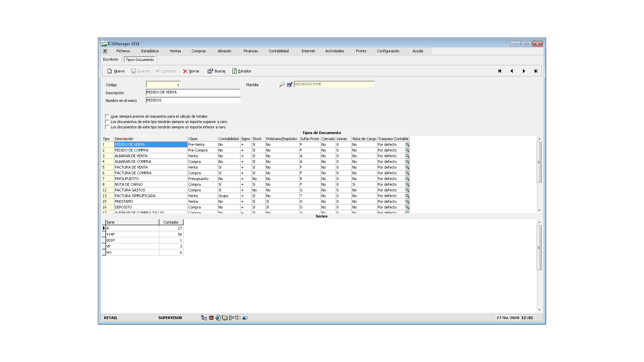
Task: Select the 001P series row
Action: tap(143, 240)
